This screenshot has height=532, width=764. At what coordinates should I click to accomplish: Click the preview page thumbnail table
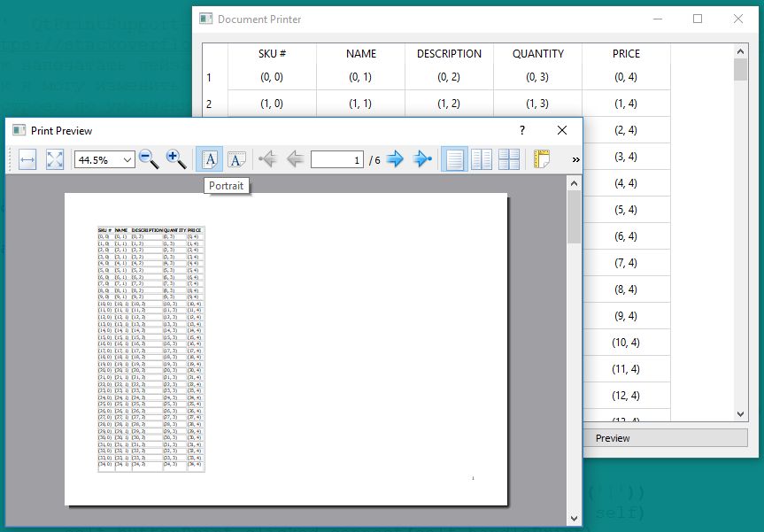coord(151,349)
